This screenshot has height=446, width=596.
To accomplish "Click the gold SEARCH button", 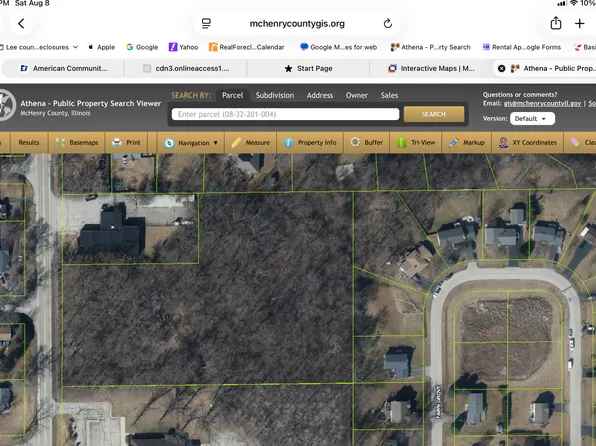I will tap(434, 114).
